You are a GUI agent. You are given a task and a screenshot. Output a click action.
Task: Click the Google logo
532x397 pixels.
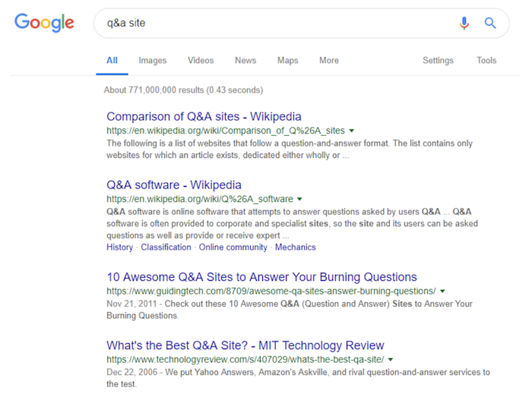pos(44,22)
